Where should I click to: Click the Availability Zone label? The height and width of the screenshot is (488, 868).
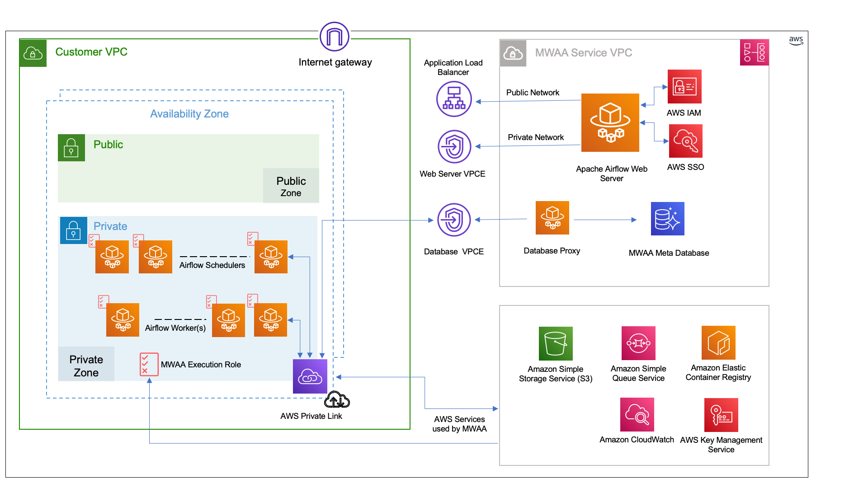point(189,114)
